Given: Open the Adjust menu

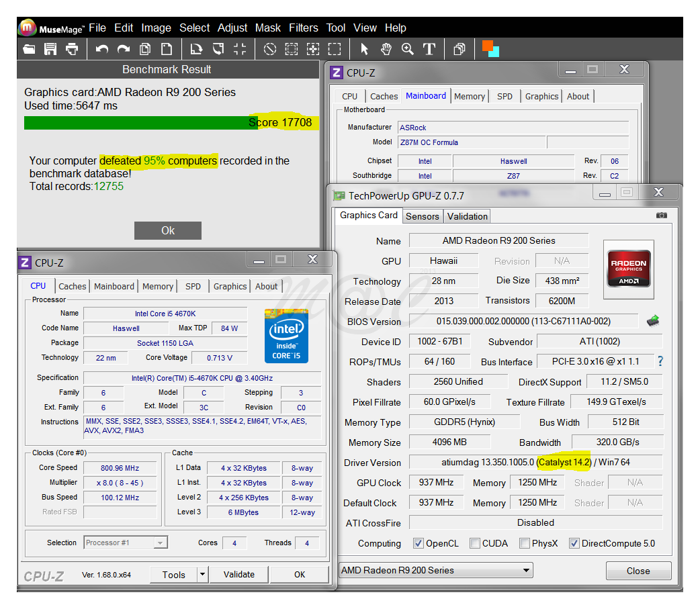Looking at the screenshot, I should (232, 28).
